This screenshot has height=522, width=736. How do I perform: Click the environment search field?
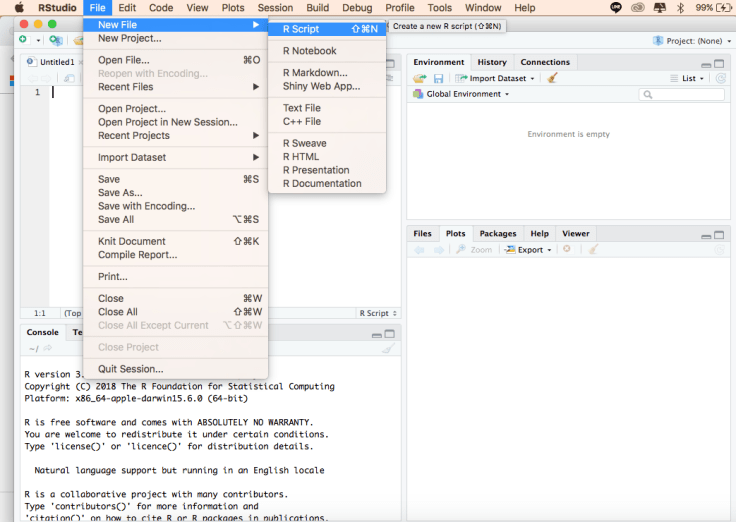[x=682, y=95]
